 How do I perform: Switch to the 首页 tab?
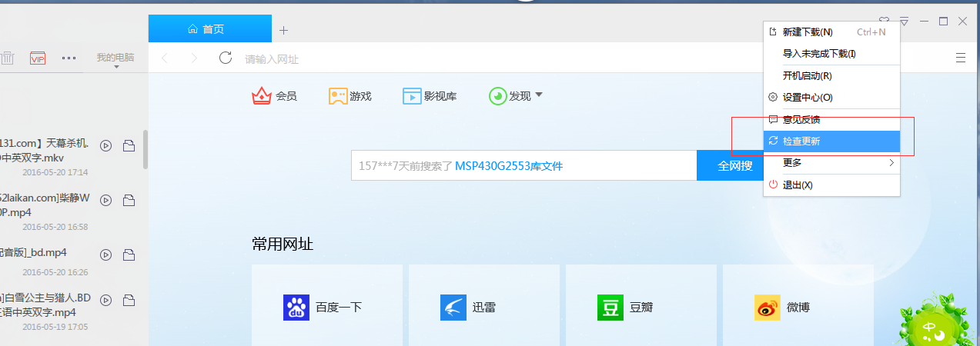210,29
